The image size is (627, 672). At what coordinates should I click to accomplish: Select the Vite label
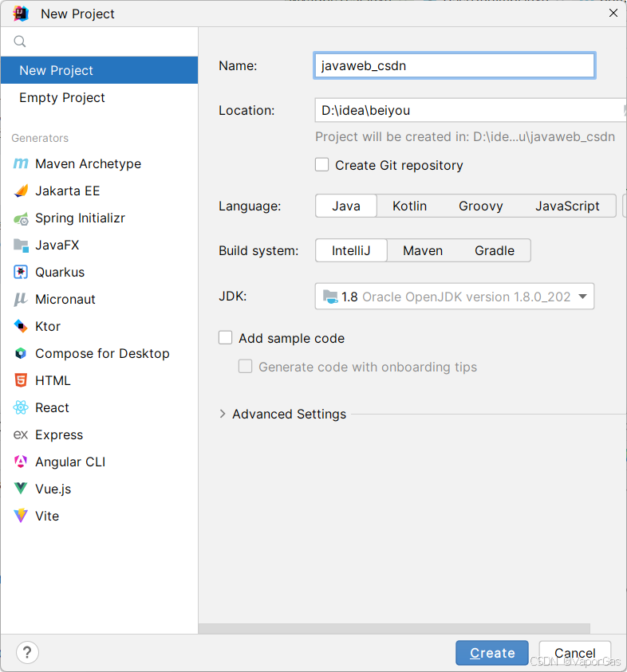[47, 516]
